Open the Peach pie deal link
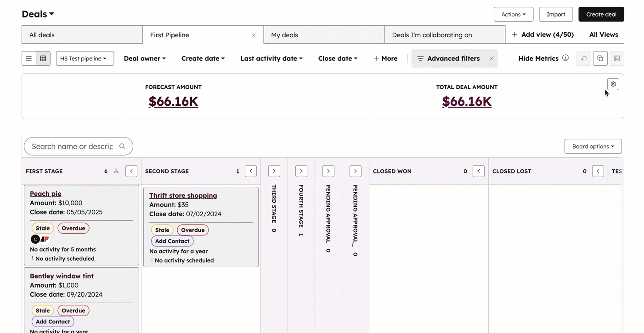 (45, 193)
